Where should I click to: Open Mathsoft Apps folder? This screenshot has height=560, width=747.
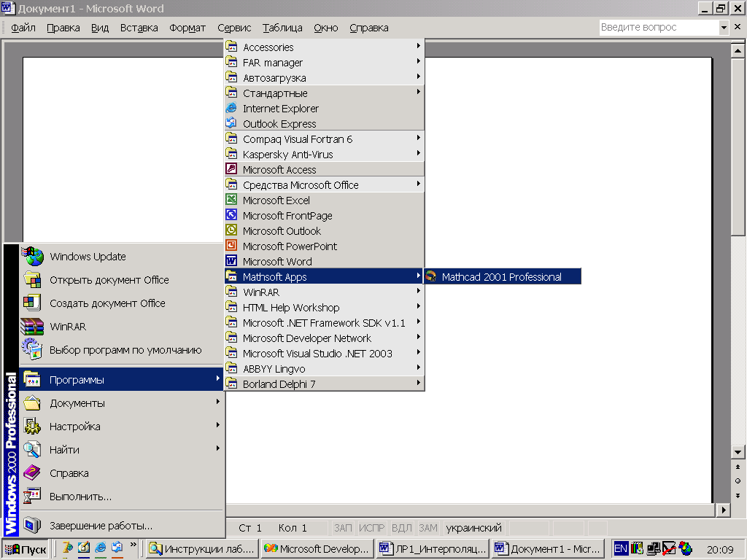point(324,276)
